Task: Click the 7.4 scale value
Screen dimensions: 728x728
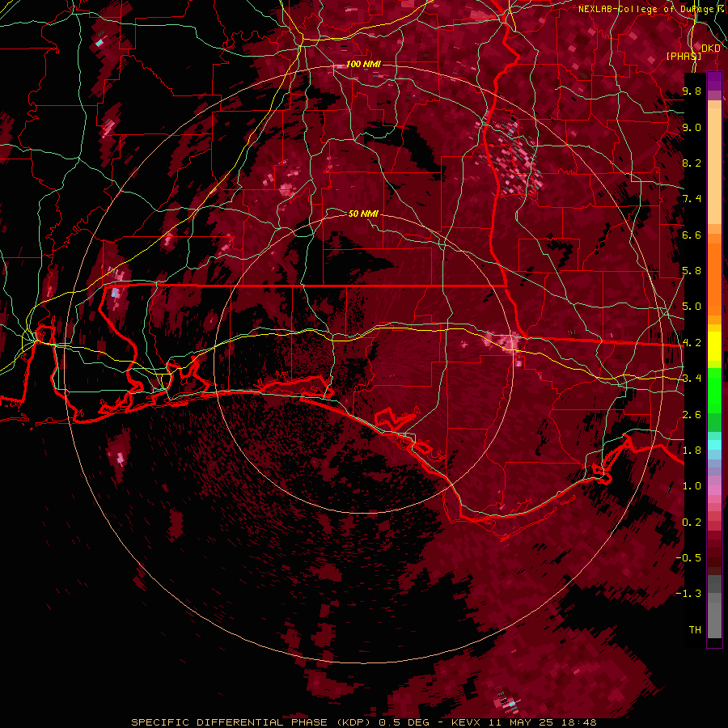Action: pyautogui.click(x=692, y=199)
